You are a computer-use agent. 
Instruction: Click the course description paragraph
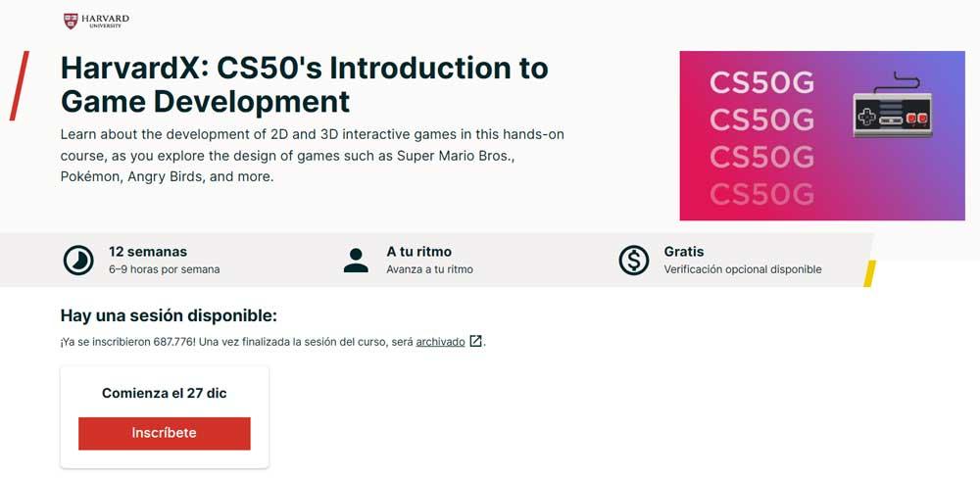coord(313,156)
